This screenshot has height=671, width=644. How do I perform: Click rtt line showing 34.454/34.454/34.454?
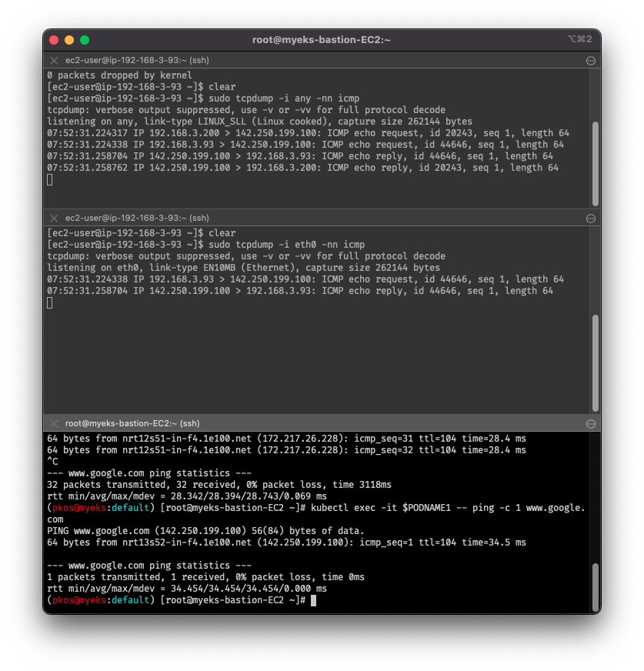tap(186, 589)
